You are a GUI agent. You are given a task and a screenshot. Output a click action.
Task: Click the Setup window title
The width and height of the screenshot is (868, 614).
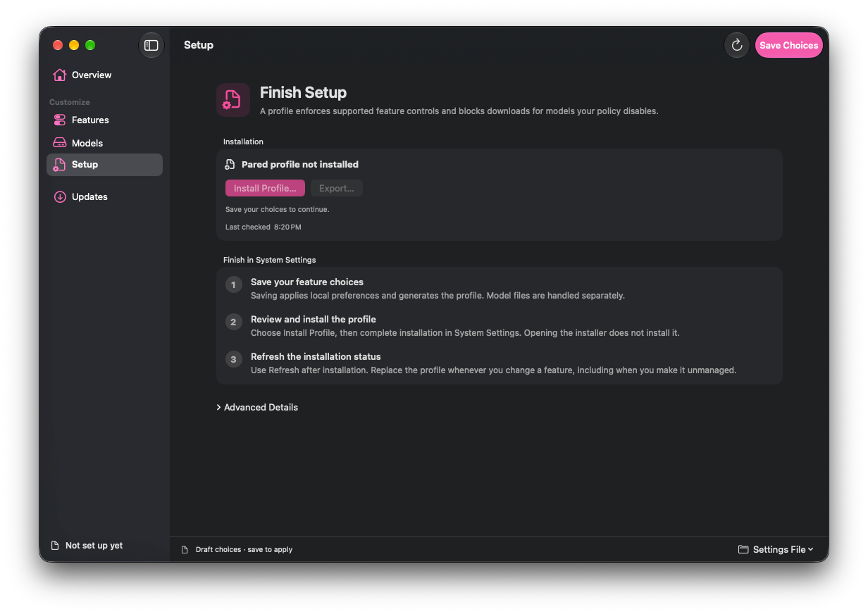(199, 45)
